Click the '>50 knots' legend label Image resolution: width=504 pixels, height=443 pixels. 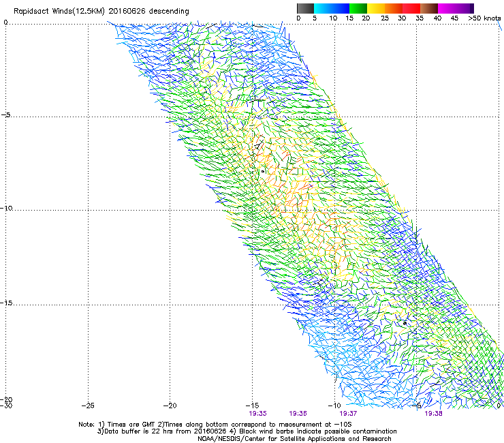click(484, 18)
